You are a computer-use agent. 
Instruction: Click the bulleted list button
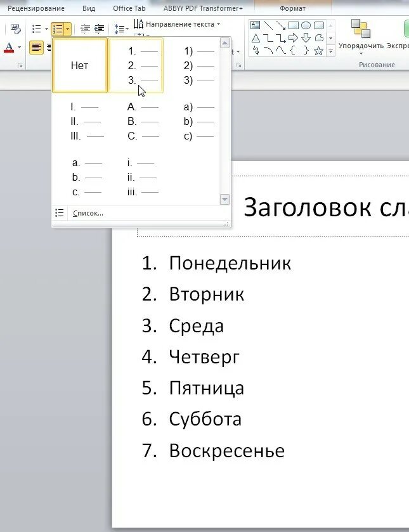tap(37, 29)
